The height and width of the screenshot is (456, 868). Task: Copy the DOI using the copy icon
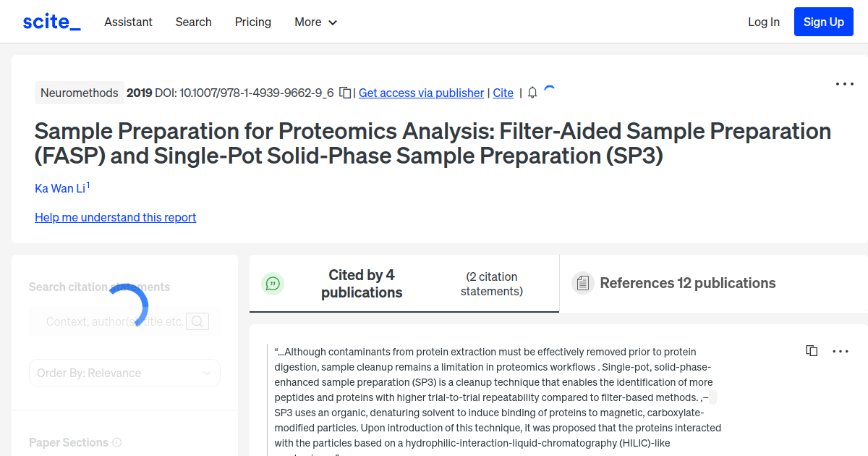[x=344, y=93]
